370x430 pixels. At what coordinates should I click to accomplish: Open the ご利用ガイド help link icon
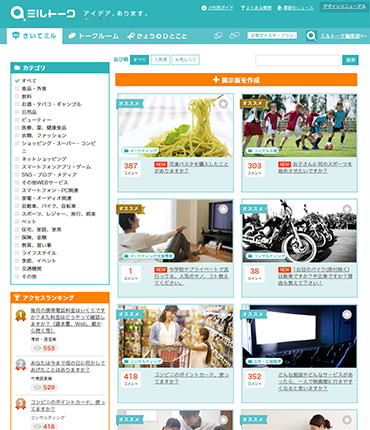coord(204,8)
